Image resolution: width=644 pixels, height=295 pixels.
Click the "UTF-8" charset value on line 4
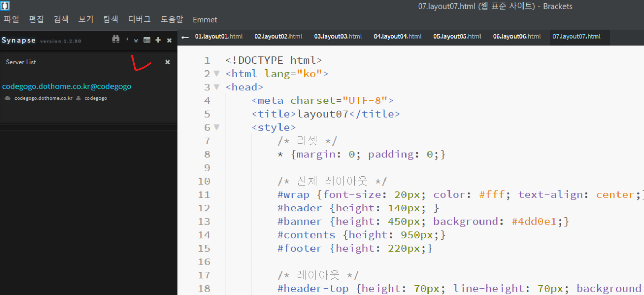(365, 100)
